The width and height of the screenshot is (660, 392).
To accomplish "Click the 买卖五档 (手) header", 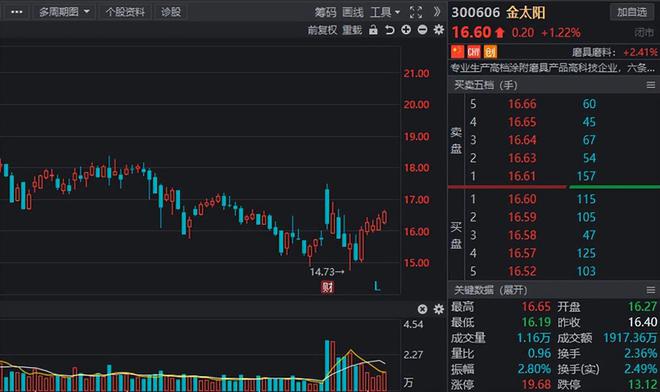I will pyautogui.click(x=486, y=85).
